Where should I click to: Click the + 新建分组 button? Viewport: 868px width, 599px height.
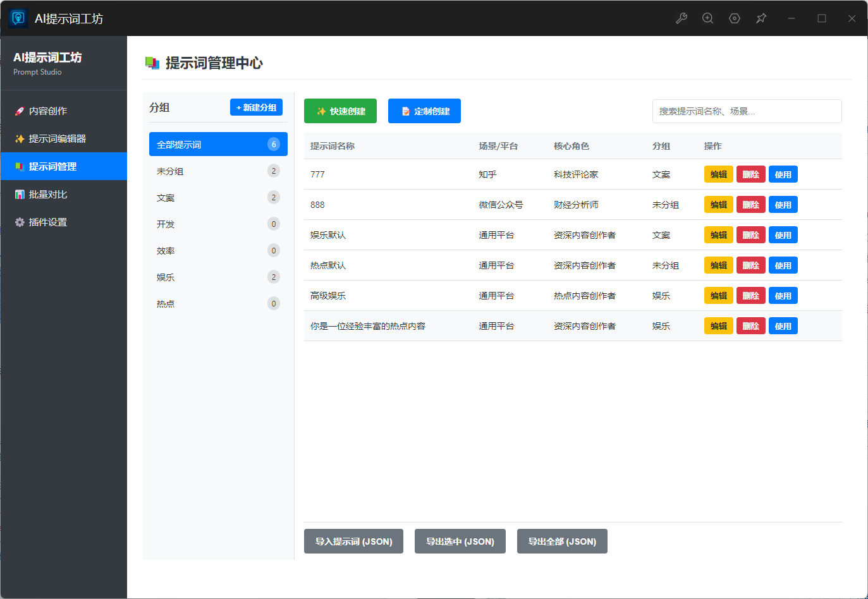pos(256,107)
